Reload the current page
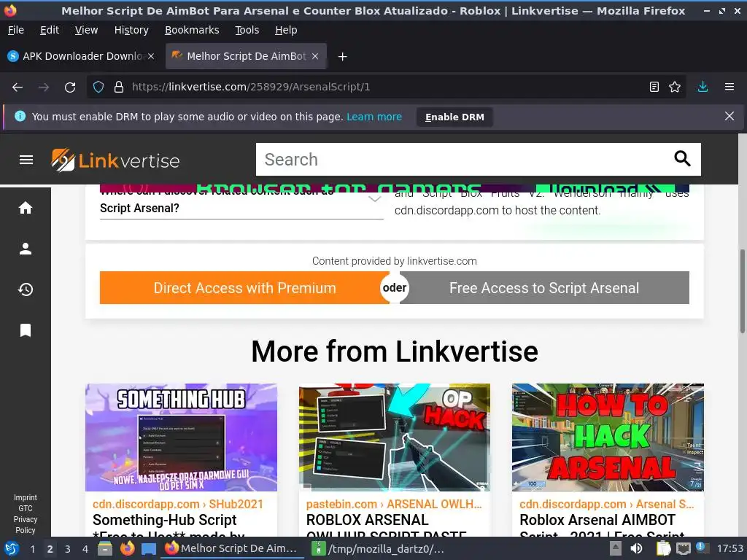747x560 pixels. pos(70,87)
